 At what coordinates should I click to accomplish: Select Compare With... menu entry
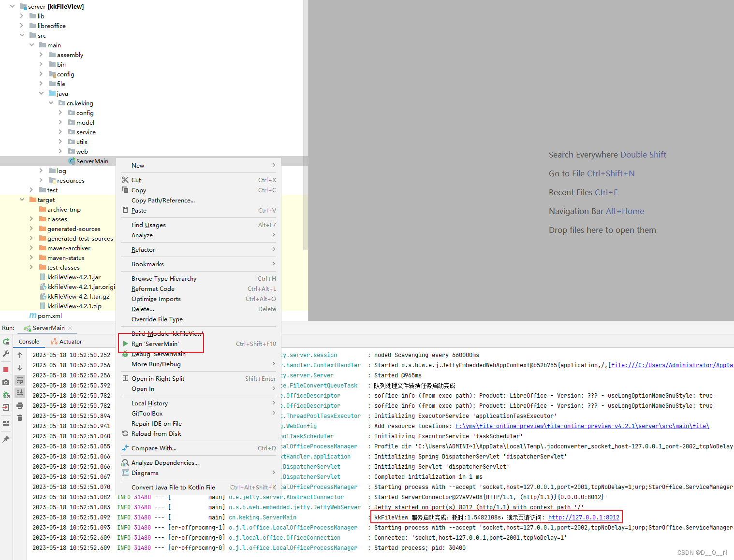tap(199, 448)
